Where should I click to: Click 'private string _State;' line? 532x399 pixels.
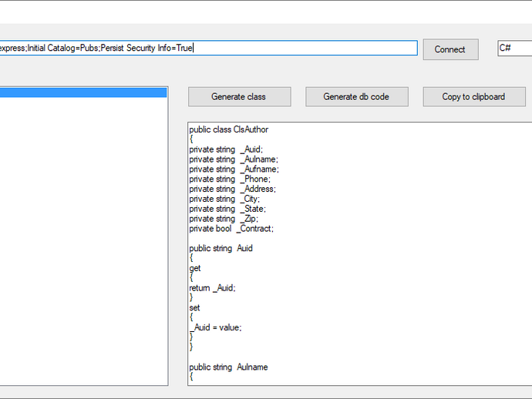click(x=227, y=209)
